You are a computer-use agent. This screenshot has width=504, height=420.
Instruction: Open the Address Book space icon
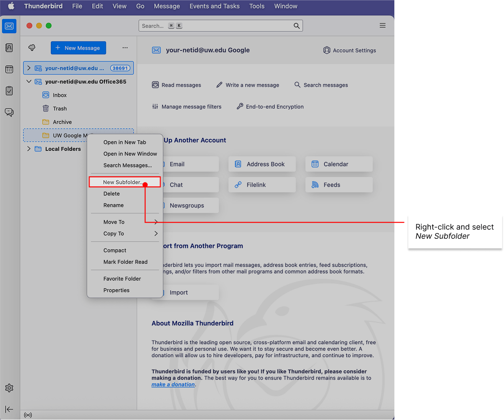coord(9,48)
